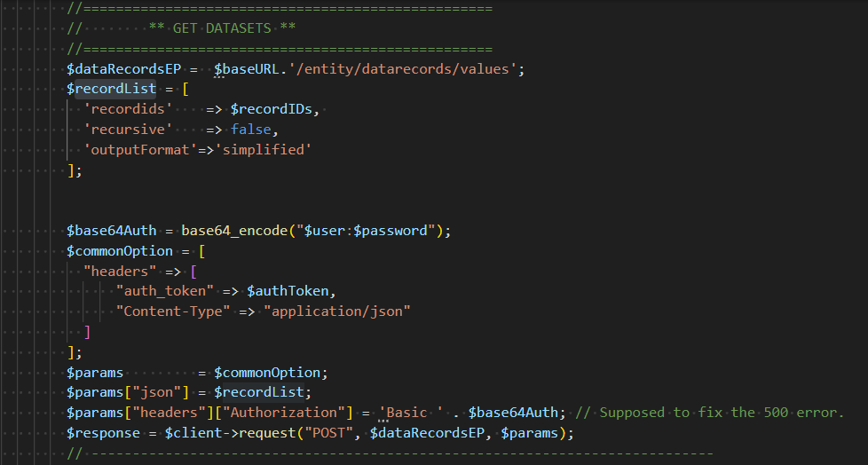Click the GET DATASETS comment heading
The image size is (868, 465).
point(222,28)
